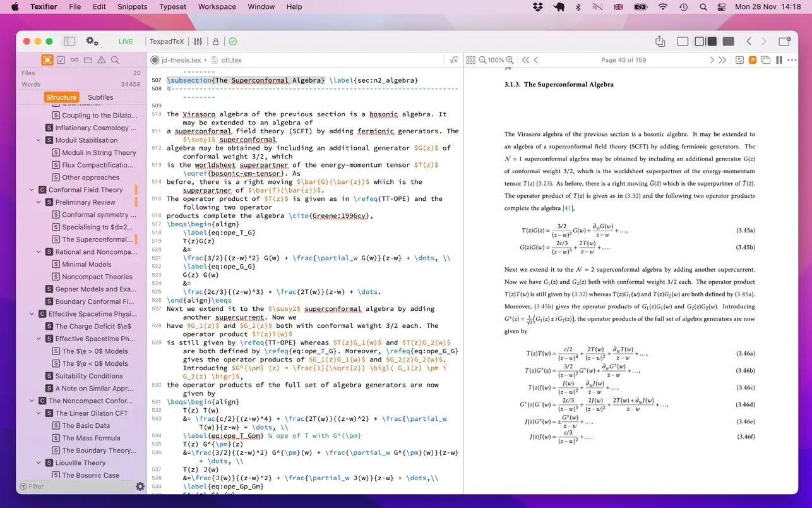This screenshot has width=812, height=508.
Task: Select the infinity icon in the sidebar toolbar
Action: pos(75,60)
